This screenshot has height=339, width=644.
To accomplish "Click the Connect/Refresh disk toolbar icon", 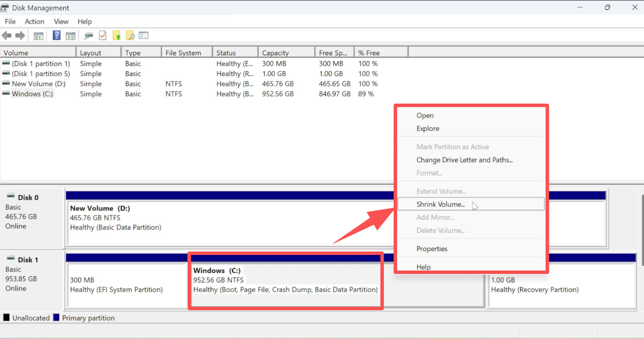I will click(x=89, y=36).
